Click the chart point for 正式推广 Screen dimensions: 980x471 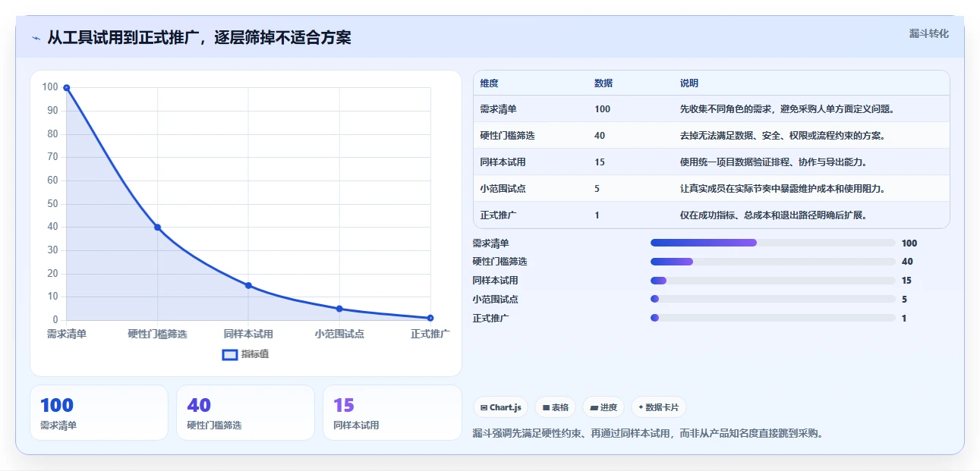[x=430, y=318]
